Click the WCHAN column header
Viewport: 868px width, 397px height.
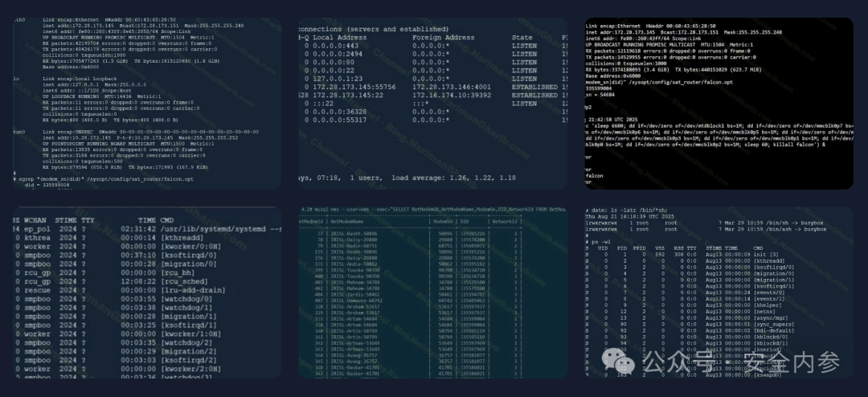[35, 220]
